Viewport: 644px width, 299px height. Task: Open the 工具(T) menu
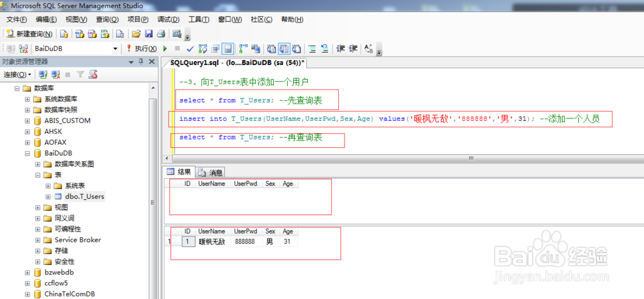tap(199, 20)
